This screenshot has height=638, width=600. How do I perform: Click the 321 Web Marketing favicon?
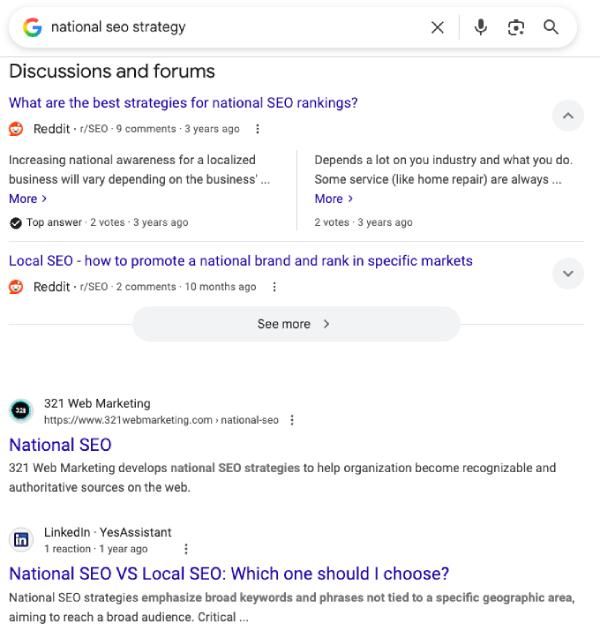pos(21,411)
